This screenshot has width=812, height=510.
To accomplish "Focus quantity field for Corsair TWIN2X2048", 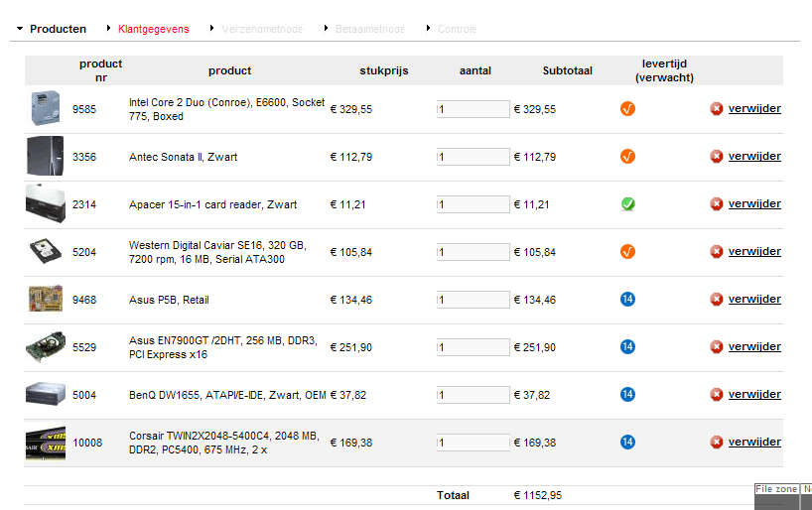I will coord(474,443).
